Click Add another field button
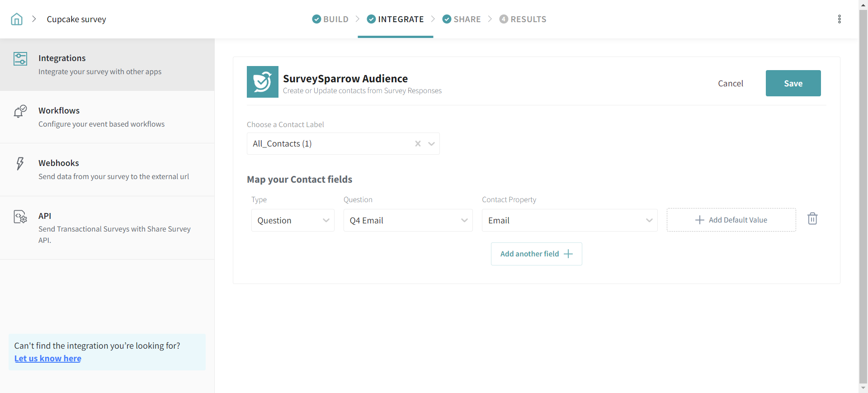Screen dimensions: 868x393 [x=536, y=254]
